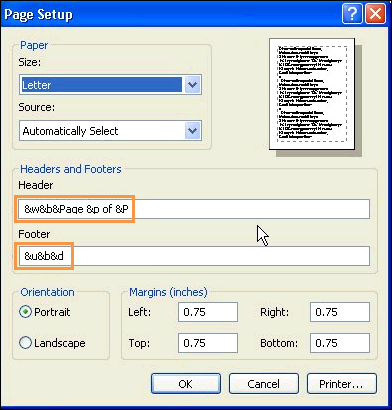
Task: Click the Right: margin label
Action: coord(274,312)
